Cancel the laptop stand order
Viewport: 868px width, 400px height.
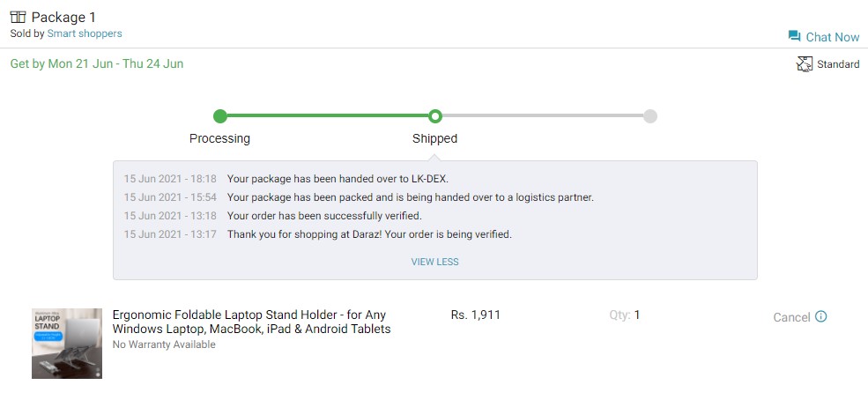point(791,317)
